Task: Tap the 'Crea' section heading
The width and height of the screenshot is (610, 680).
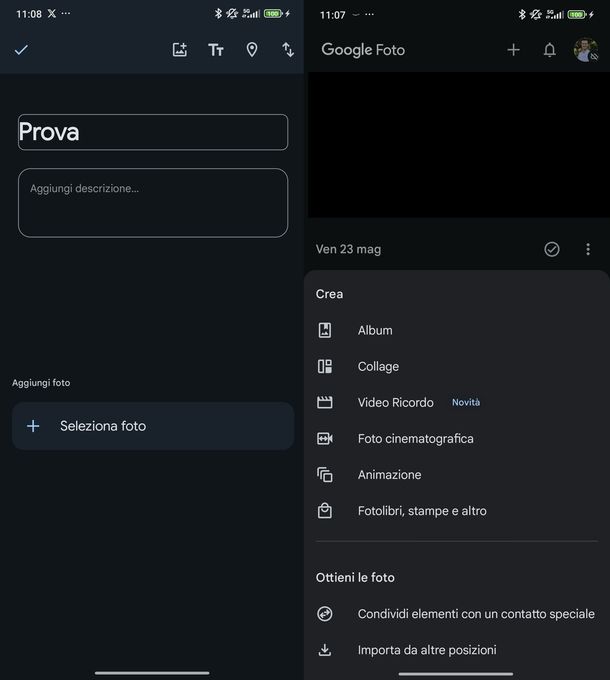Action: pos(329,294)
